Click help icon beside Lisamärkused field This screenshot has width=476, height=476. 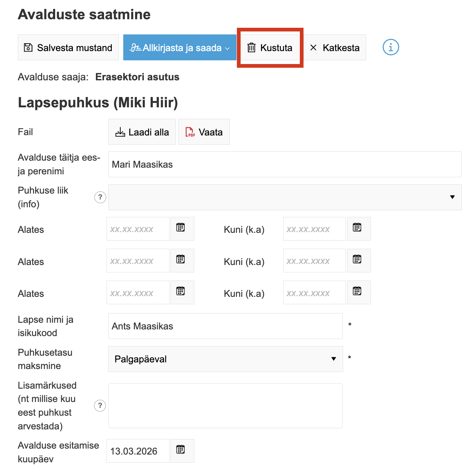(100, 406)
